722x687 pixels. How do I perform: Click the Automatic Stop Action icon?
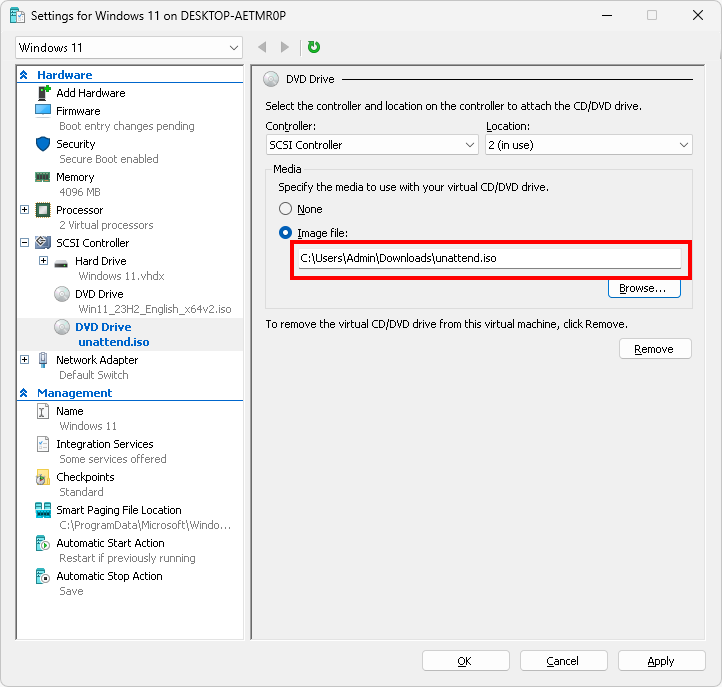click(x=42, y=576)
